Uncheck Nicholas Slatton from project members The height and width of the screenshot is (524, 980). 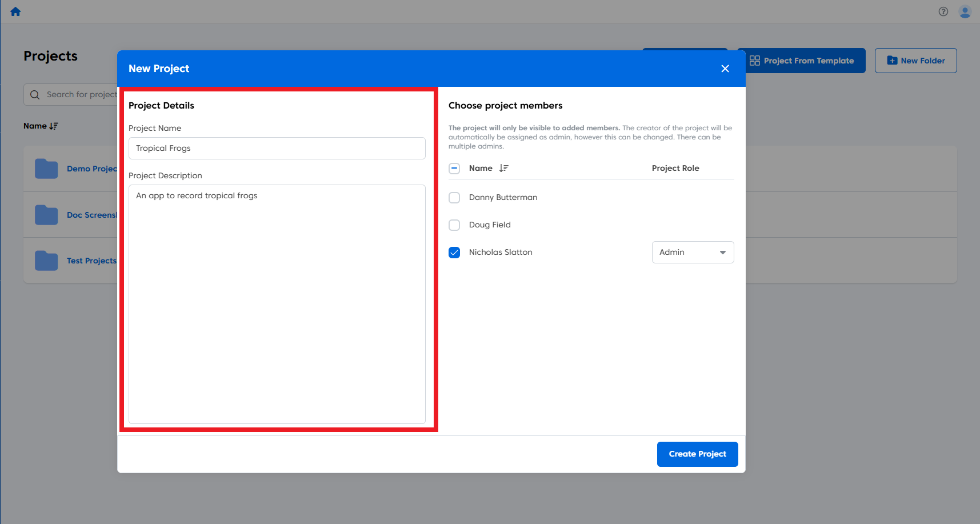point(454,252)
